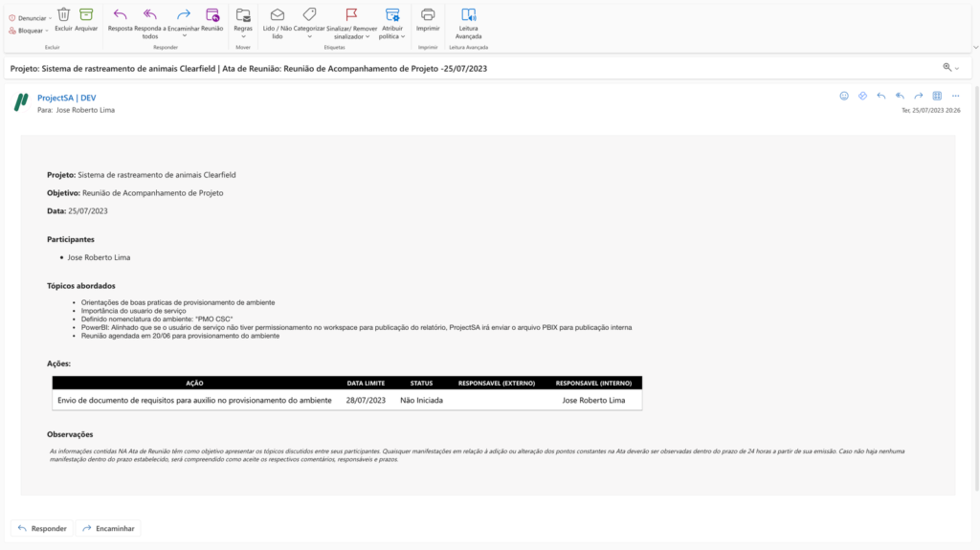Archive the email with Arquivar icon
This screenshot has height=550, width=980.
[86, 14]
